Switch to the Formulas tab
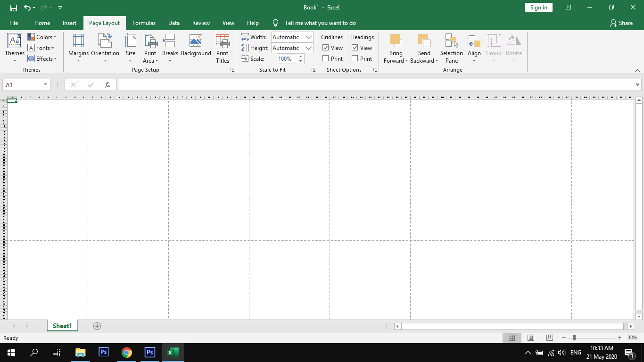This screenshot has width=644, height=362. (x=144, y=23)
